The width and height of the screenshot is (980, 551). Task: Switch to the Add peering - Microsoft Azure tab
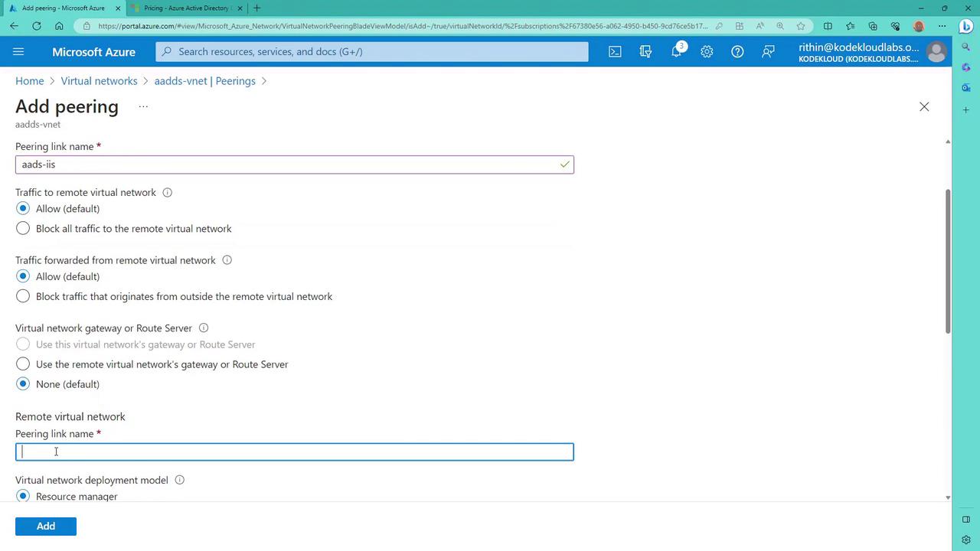tap(64, 8)
